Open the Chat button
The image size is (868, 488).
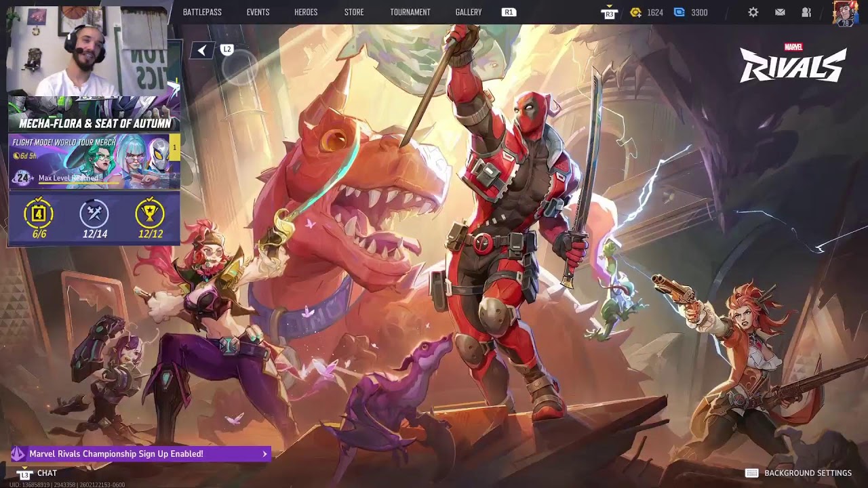point(47,473)
